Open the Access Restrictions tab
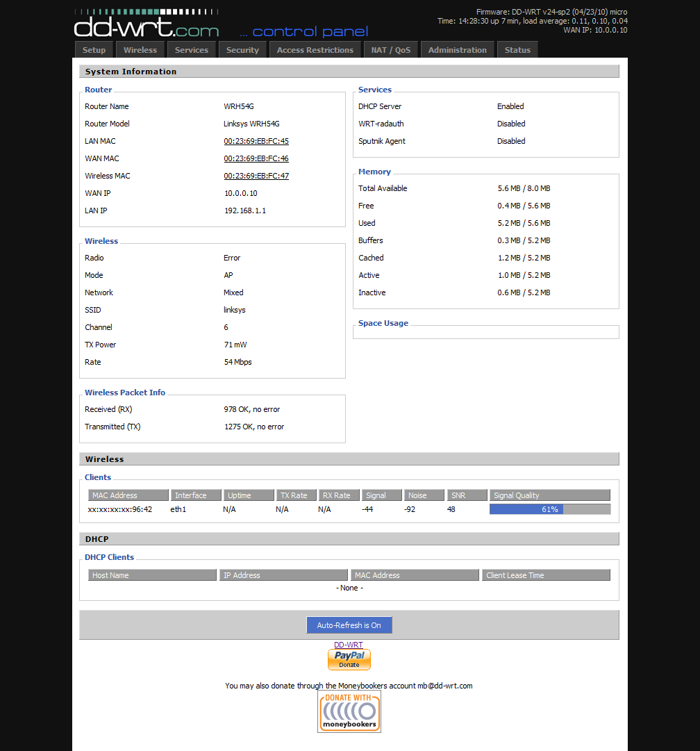The width and height of the screenshot is (700, 751). point(315,50)
